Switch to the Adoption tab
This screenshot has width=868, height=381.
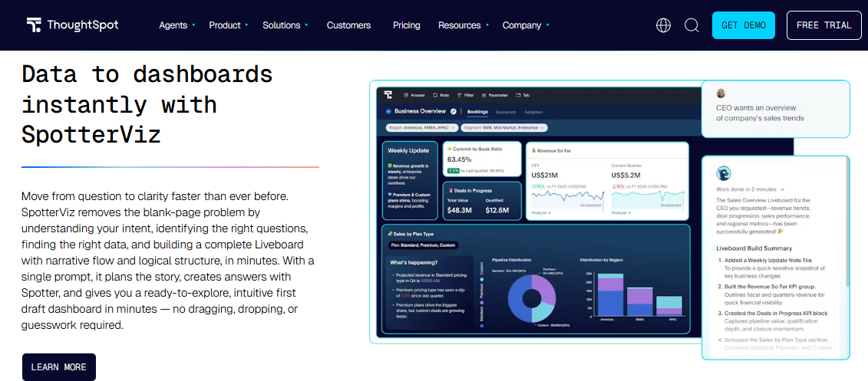point(533,112)
